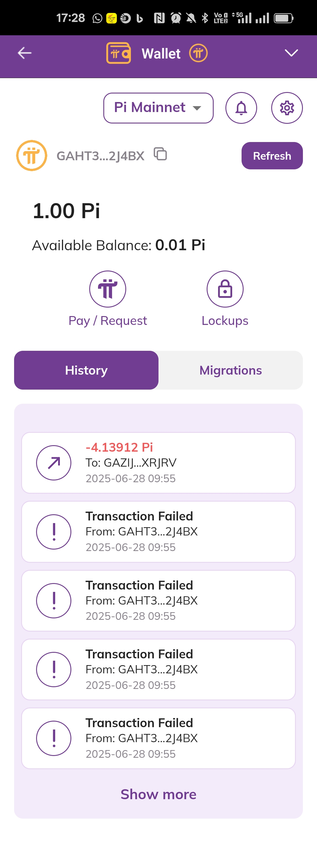Screen dimensions: 317x868
Task: Expand the header chevron menu
Action: [x=291, y=53]
